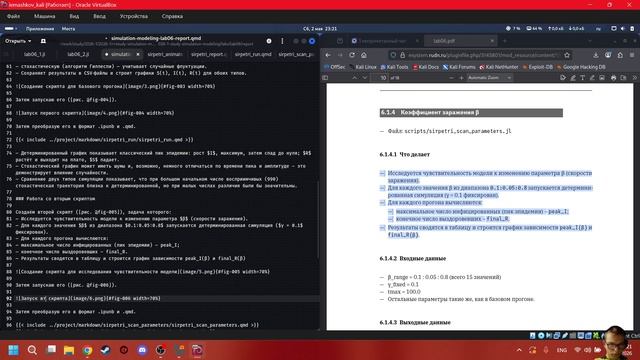Open the Kali Docs bookmark
This screenshot has height=360, width=640.
[x=426, y=67]
